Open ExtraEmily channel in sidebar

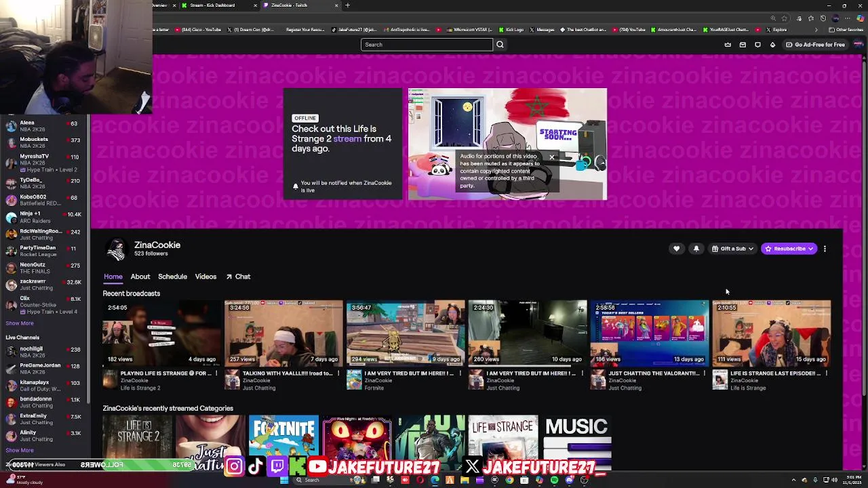tap(45, 419)
